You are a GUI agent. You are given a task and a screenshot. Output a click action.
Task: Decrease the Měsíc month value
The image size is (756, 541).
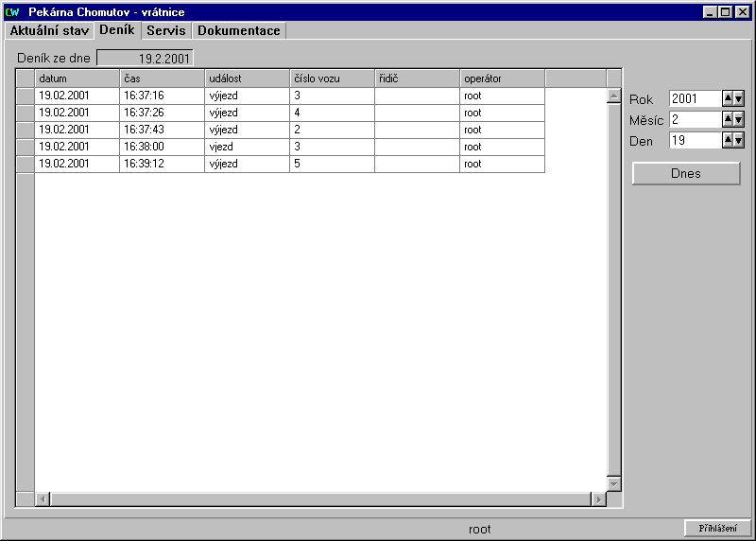coord(739,119)
